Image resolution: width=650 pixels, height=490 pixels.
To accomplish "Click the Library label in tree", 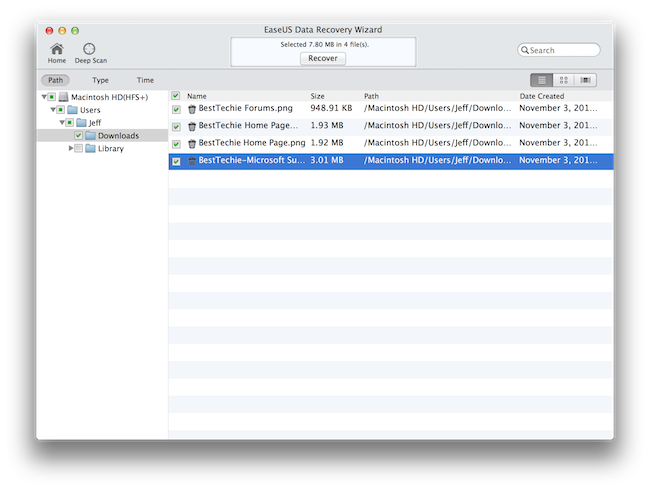I will 111,149.
